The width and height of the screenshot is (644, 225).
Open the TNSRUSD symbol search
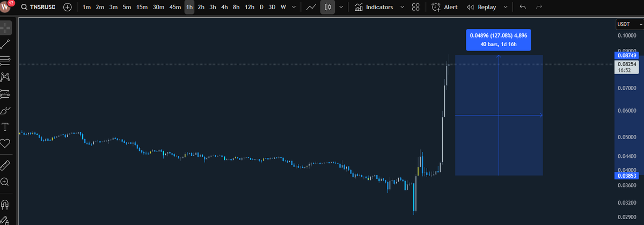pos(39,8)
